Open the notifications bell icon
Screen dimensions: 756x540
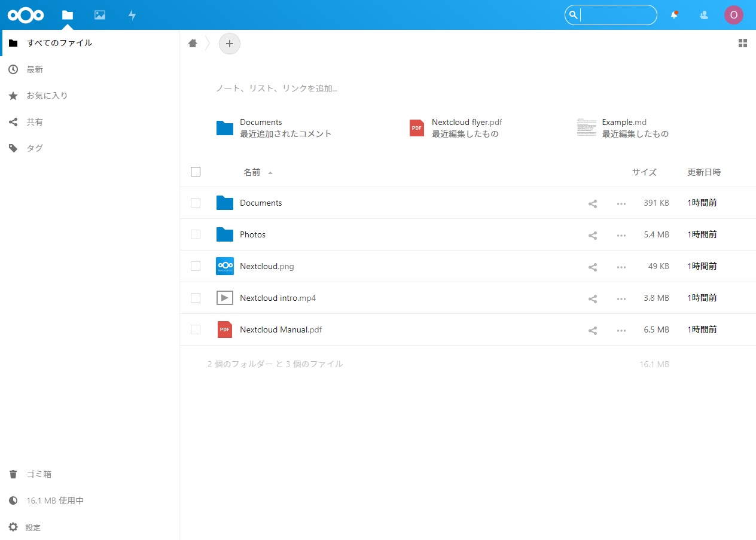pyautogui.click(x=675, y=15)
